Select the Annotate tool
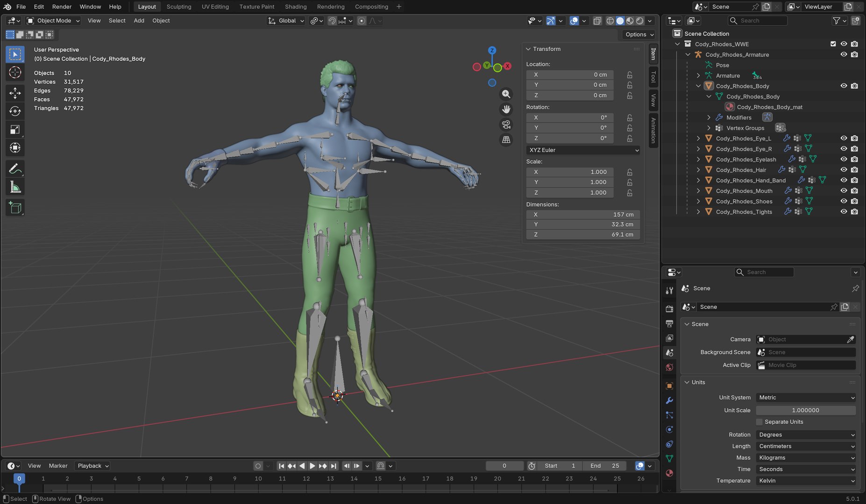Viewport: 866px width, 504px height. coord(15,168)
